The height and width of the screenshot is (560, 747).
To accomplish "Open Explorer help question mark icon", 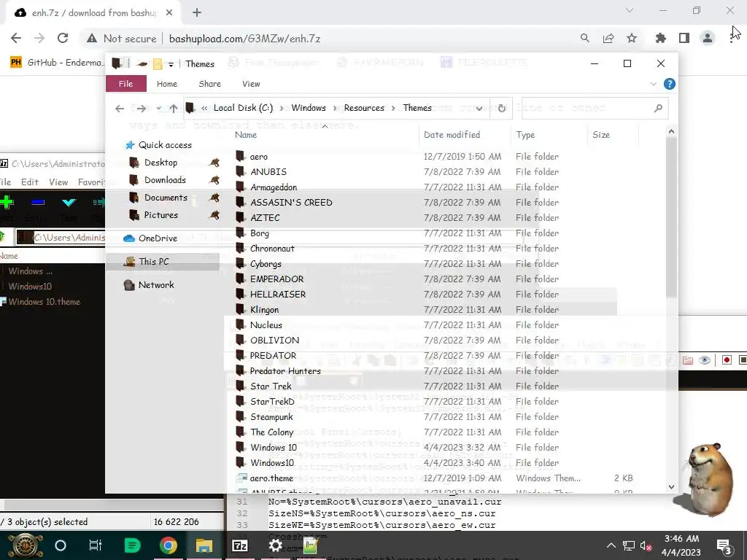I will click(670, 84).
